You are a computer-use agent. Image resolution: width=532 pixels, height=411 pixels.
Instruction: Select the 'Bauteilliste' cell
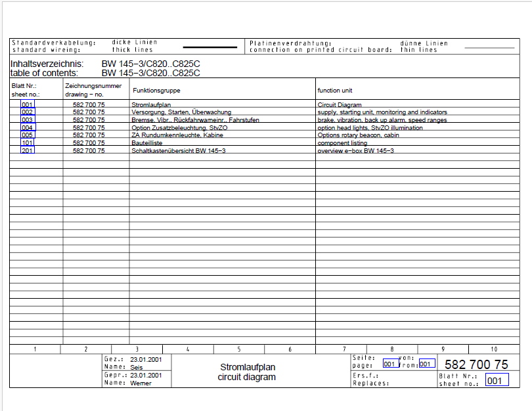pyautogui.click(x=146, y=142)
